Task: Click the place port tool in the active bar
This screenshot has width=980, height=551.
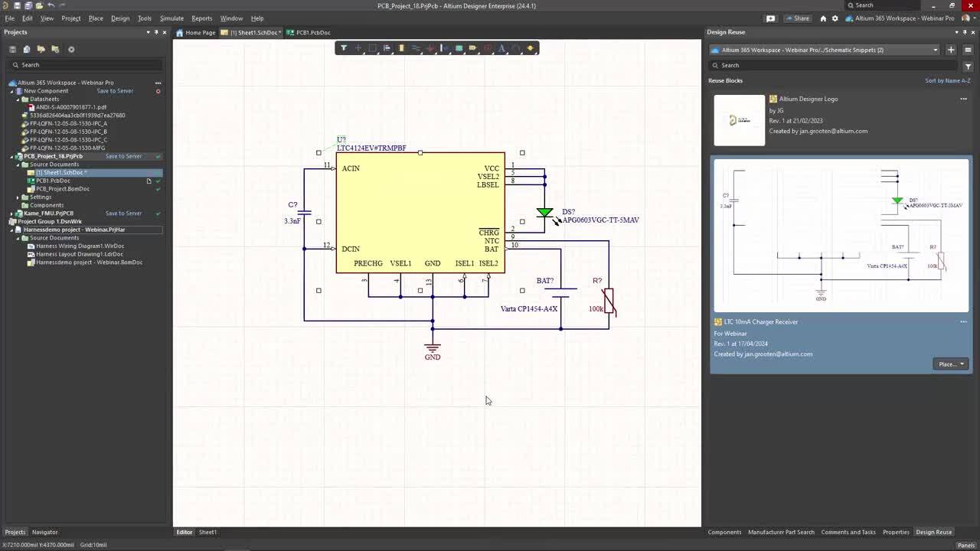Action: click(x=473, y=48)
